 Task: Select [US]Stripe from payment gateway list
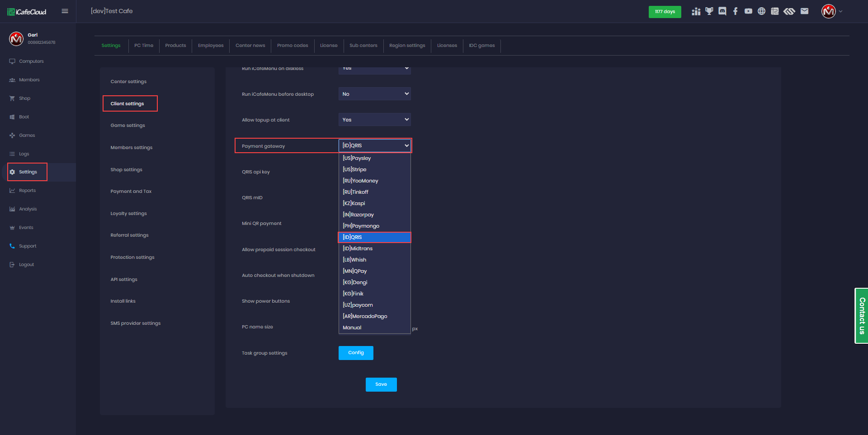(355, 169)
